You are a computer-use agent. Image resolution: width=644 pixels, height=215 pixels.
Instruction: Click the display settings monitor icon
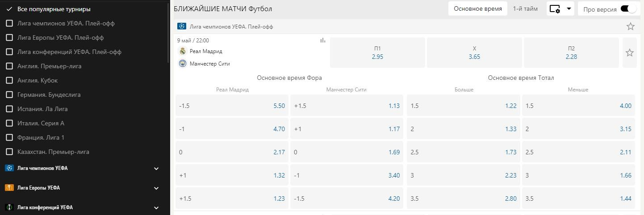pos(555,8)
